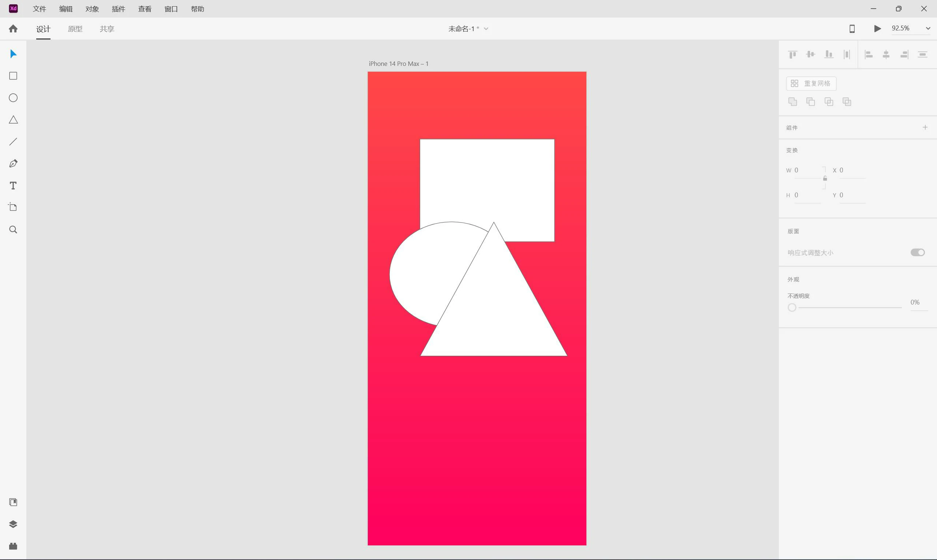The width and height of the screenshot is (937, 560).
Task: Open the 对象 menu
Action: click(x=92, y=9)
